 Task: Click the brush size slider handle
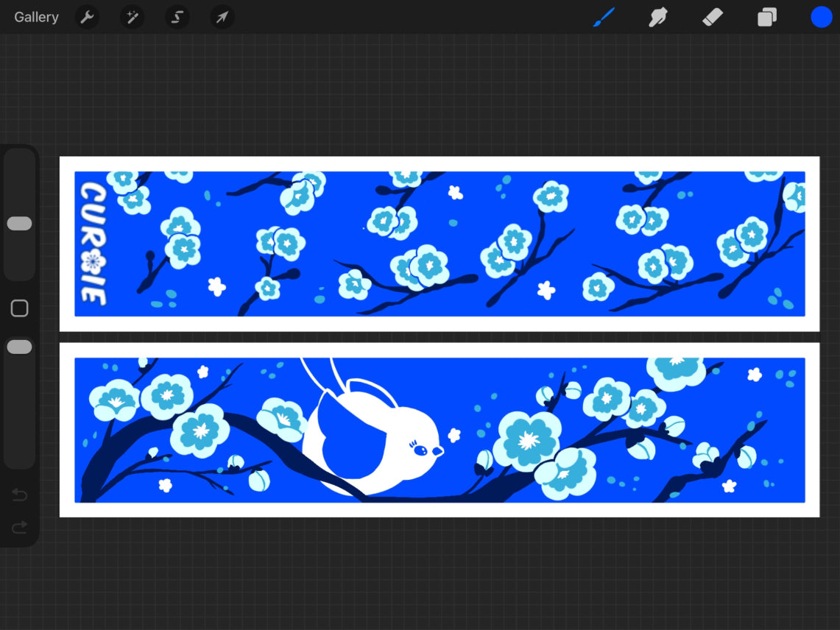(x=19, y=224)
